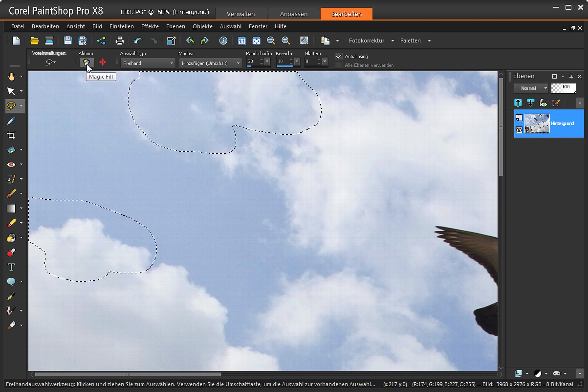Click the Undo arrow icon
The height and width of the screenshot is (392, 588).
[x=138, y=41]
